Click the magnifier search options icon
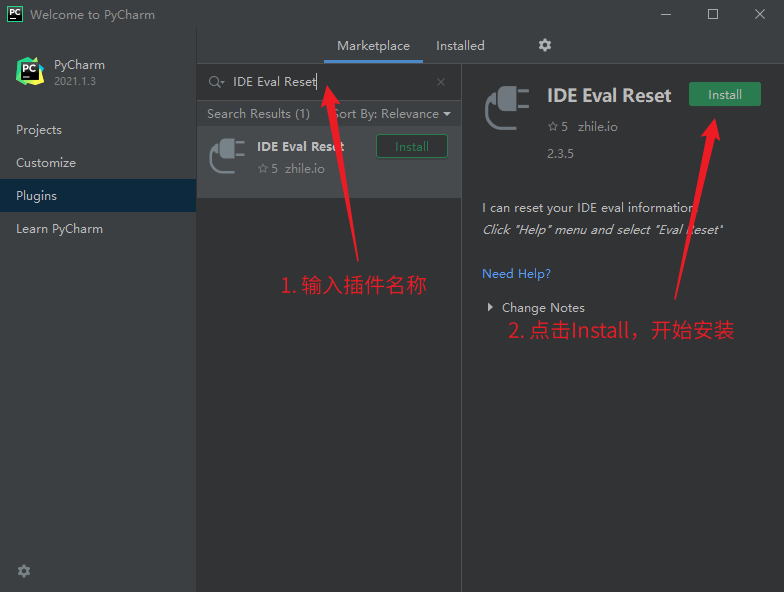This screenshot has height=592, width=784. 216,82
